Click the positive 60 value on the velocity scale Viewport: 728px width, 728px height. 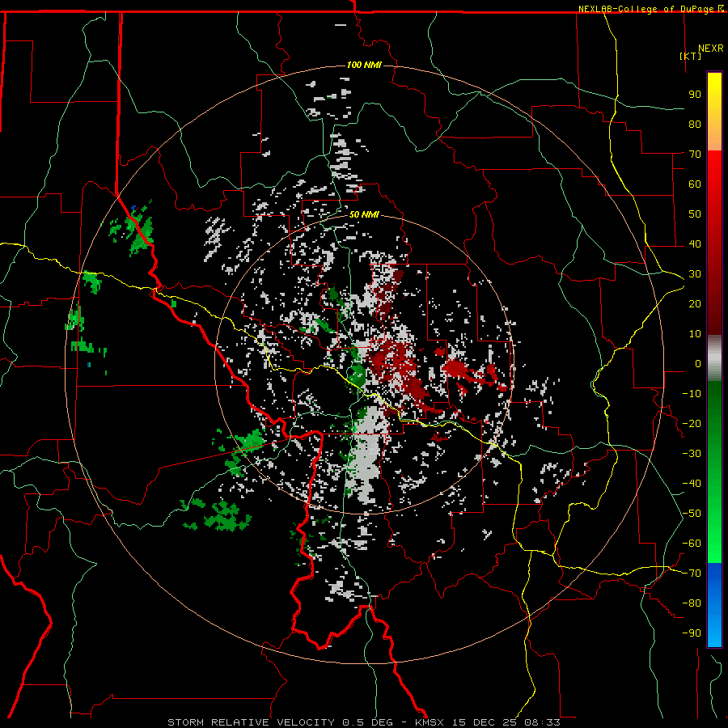pos(695,184)
